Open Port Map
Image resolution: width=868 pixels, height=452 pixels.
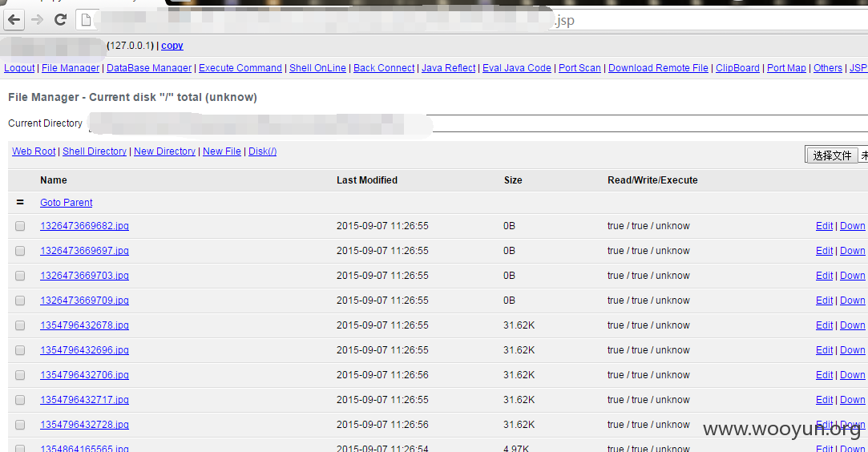tap(786, 68)
